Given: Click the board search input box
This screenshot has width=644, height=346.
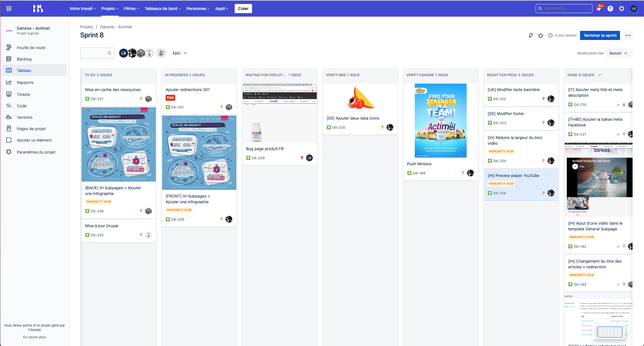Looking at the screenshot, I should (97, 53).
